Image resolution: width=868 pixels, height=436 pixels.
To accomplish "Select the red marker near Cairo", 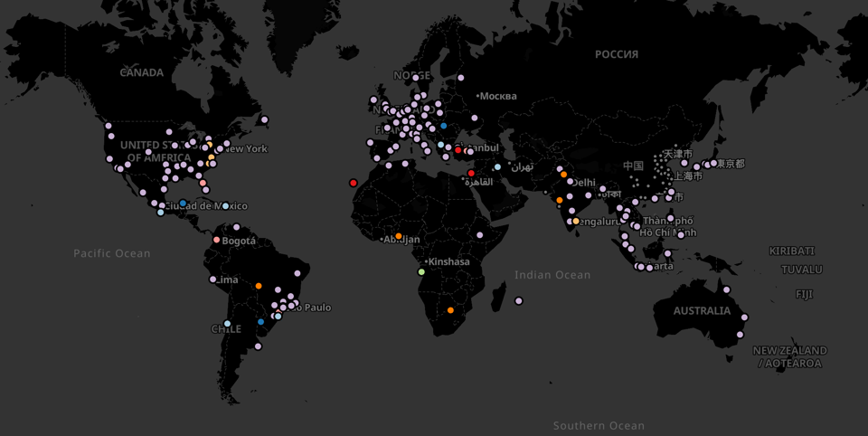I will 471,173.
